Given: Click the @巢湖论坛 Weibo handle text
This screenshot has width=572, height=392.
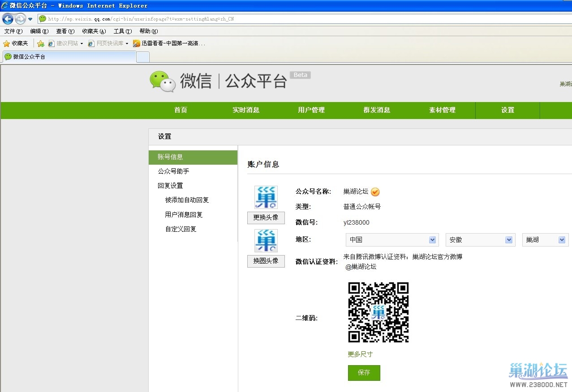Looking at the screenshot, I should (x=361, y=267).
